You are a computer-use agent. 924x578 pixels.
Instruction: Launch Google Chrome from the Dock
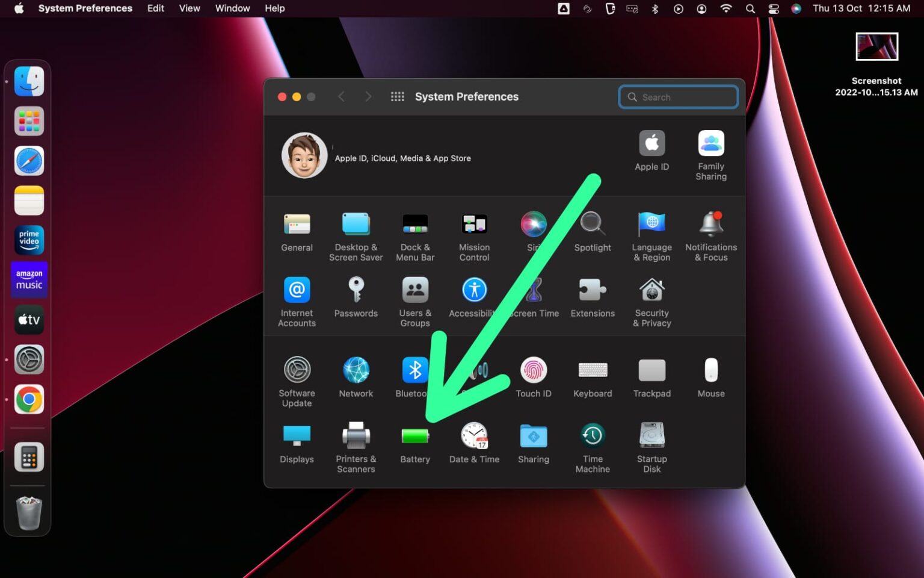(x=28, y=399)
